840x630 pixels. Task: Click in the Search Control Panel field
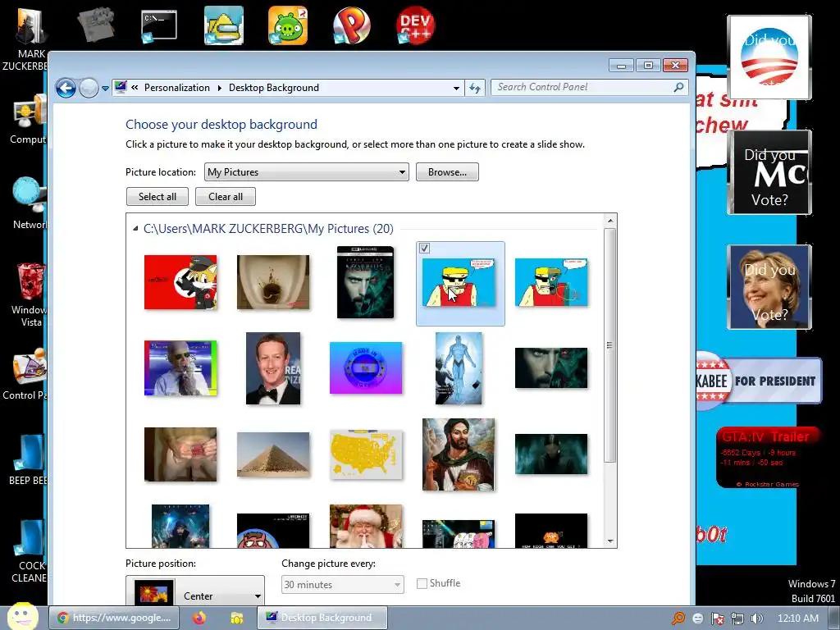pyautogui.click(x=584, y=87)
